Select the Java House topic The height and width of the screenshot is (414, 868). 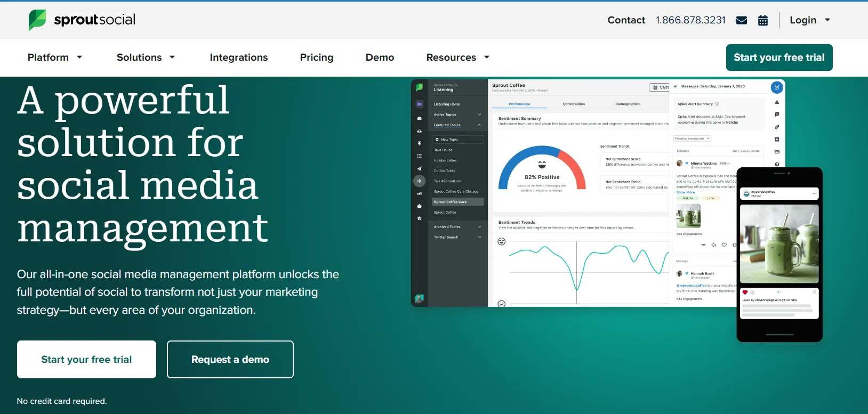click(x=443, y=150)
